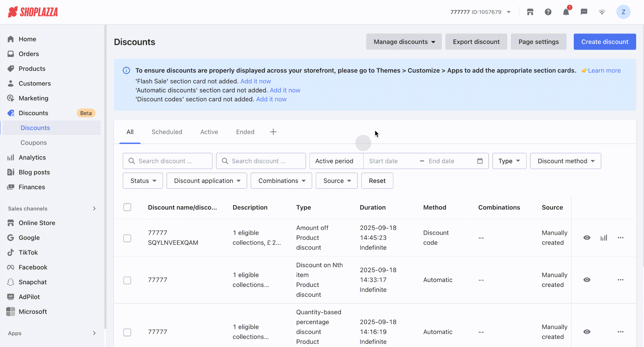The image size is (644, 347).
Task: Click the analytics bars icon for SQYLNVEEXQAM
Action: coord(604,238)
